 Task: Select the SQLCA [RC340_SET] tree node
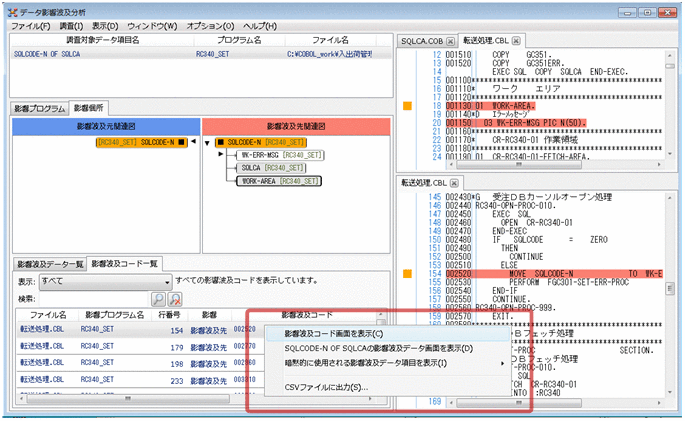[271, 168]
